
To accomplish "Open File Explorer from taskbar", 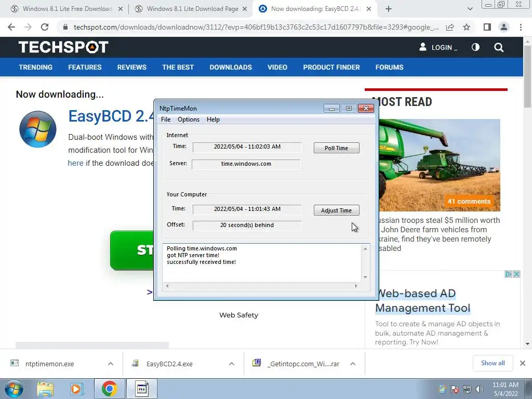I will 45,389.
